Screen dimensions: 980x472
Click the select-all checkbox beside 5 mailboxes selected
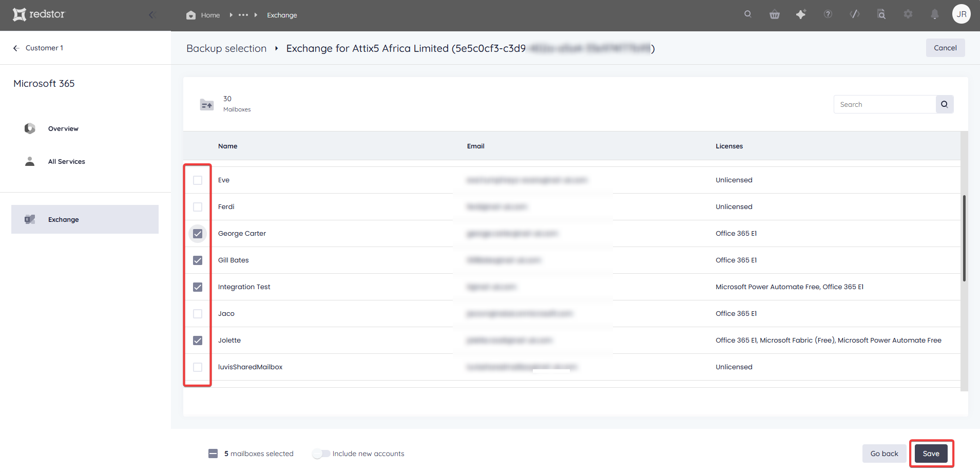coord(213,454)
